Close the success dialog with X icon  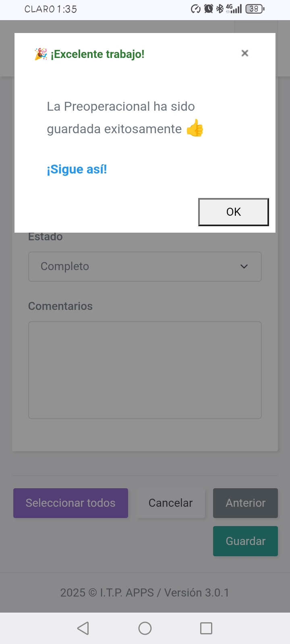(244, 53)
